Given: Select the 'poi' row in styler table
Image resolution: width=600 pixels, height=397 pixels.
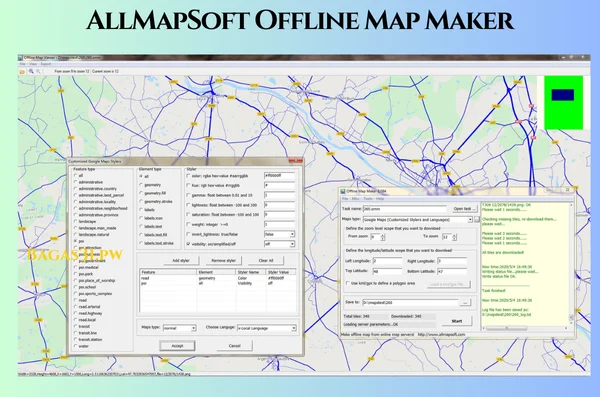Looking at the screenshot, I should (218, 284).
